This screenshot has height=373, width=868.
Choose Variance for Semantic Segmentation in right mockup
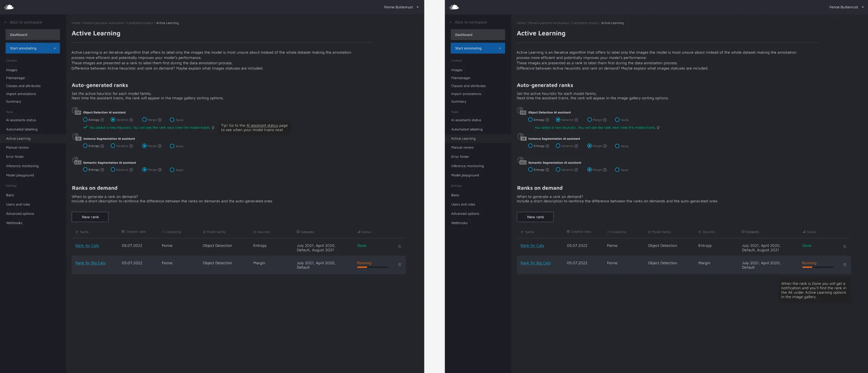(x=558, y=170)
